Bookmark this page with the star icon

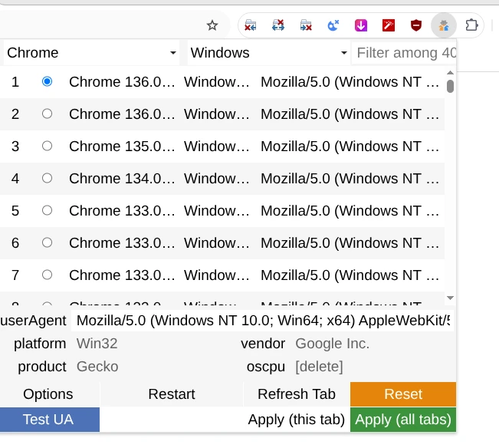pyautogui.click(x=212, y=25)
